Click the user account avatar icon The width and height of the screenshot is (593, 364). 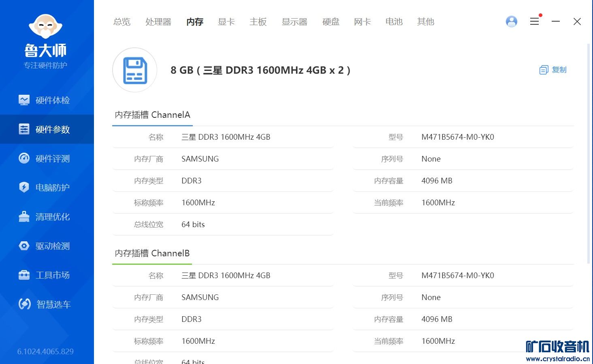(x=512, y=21)
